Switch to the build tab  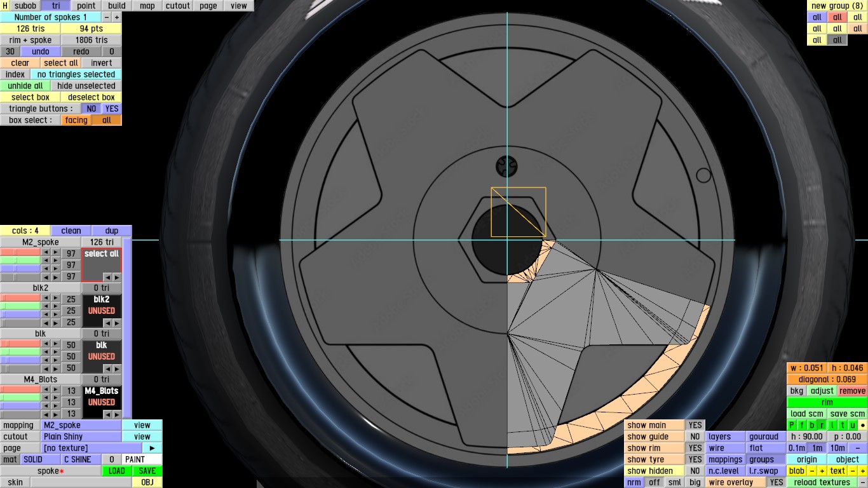(117, 6)
